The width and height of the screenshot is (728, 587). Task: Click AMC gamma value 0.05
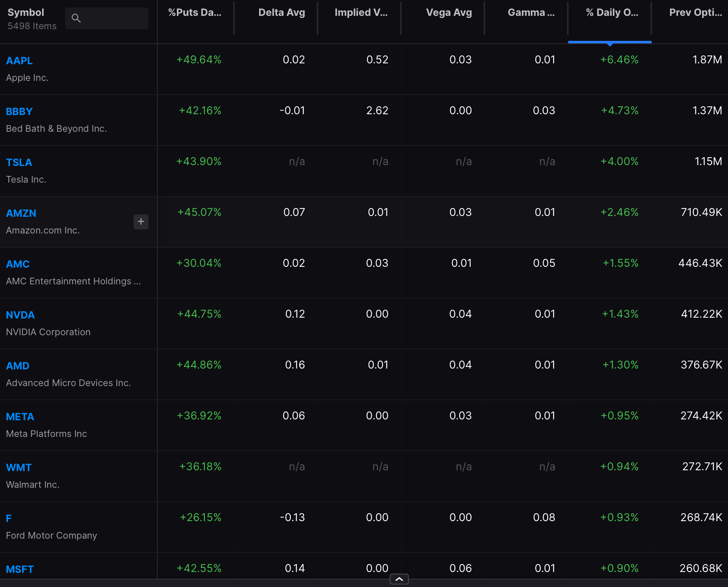(544, 263)
